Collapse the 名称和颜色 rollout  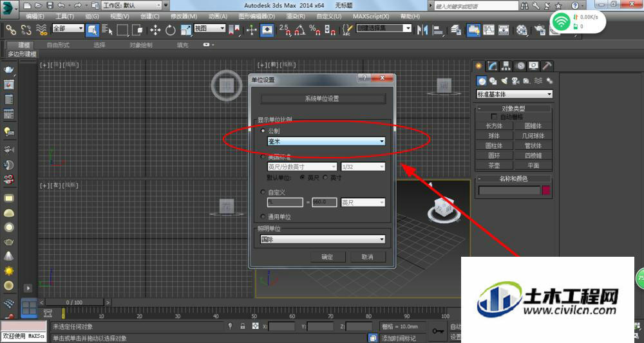(x=513, y=178)
